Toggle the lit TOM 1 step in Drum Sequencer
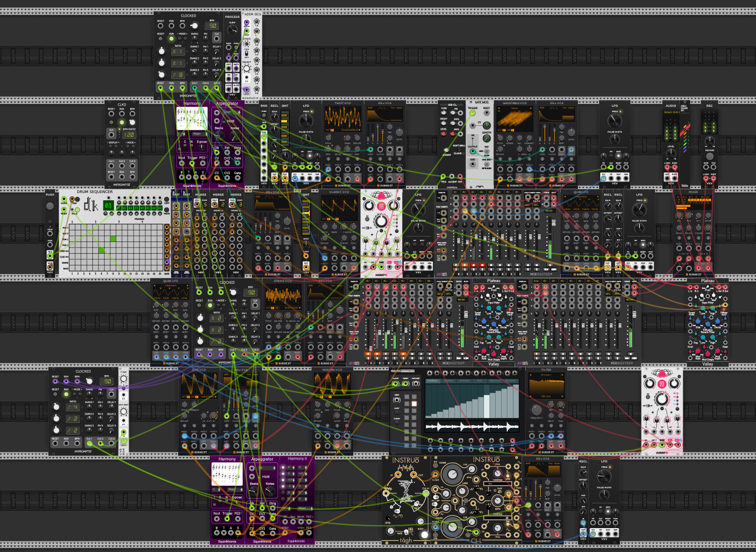Image resolution: width=756 pixels, height=552 pixels. pos(113,239)
